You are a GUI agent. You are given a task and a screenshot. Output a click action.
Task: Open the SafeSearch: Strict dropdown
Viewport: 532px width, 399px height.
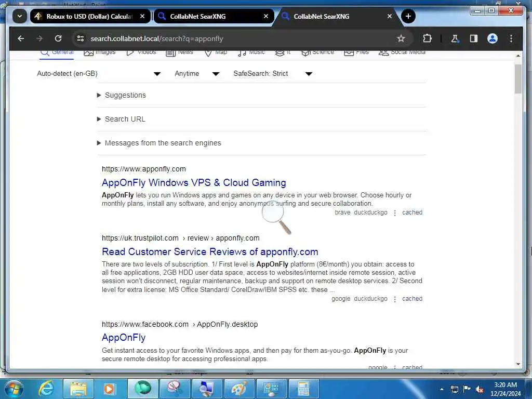click(273, 74)
